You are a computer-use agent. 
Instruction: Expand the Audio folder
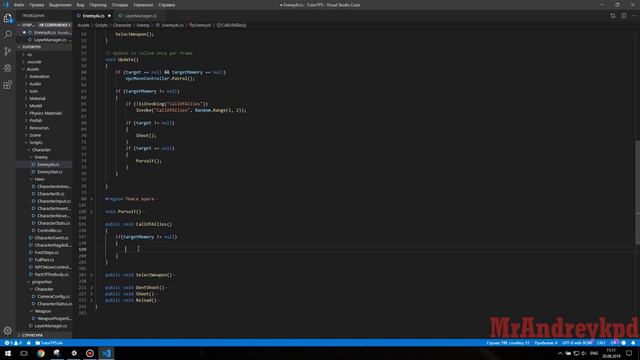[35, 84]
